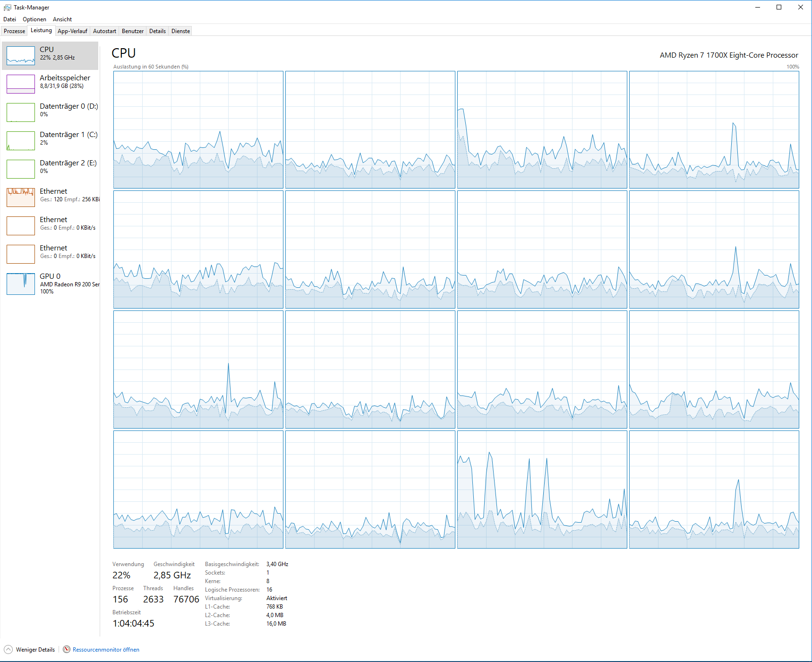The width and height of the screenshot is (812, 662).
Task: Open the Details tab
Action: 157,31
